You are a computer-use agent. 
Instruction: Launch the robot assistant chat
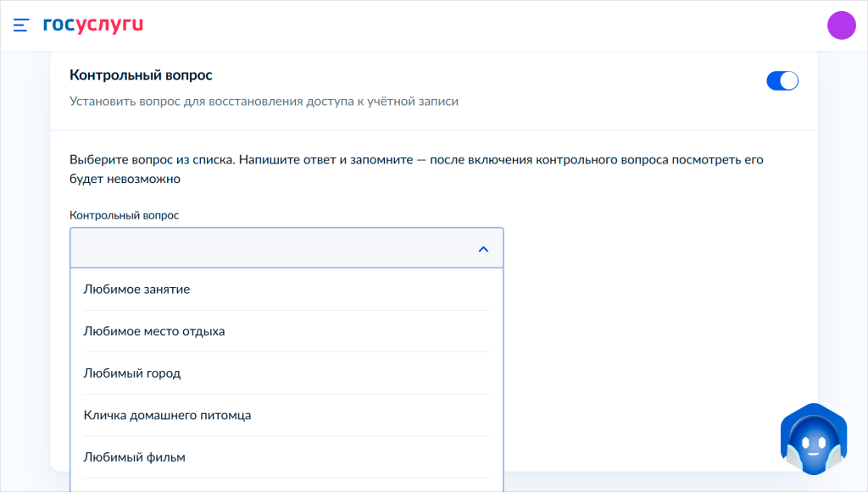pyautogui.click(x=814, y=439)
